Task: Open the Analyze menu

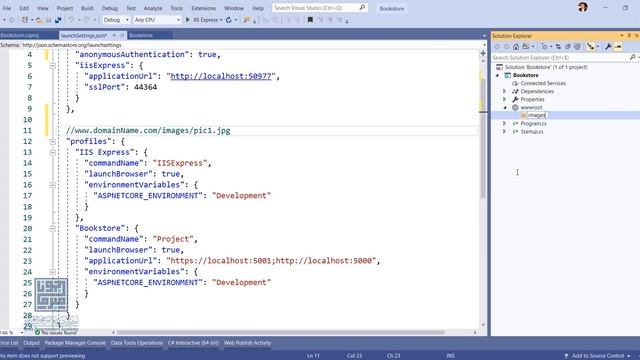Action: pyautogui.click(x=153, y=8)
